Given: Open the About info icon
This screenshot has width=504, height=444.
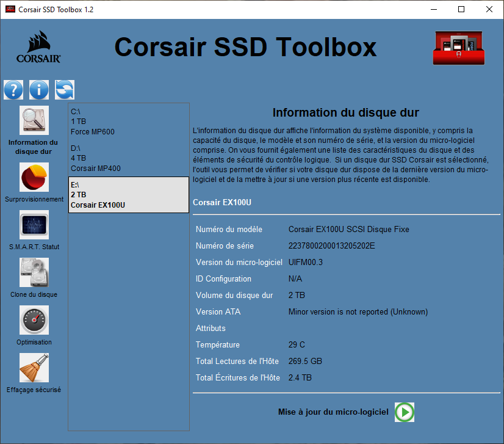Looking at the screenshot, I should tap(39, 89).
